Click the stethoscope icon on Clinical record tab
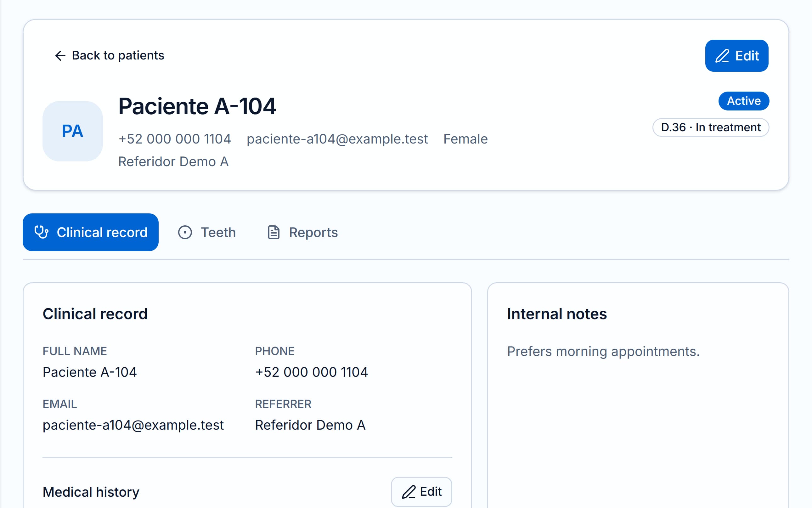Viewport: 812px width, 508px height. 42,232
